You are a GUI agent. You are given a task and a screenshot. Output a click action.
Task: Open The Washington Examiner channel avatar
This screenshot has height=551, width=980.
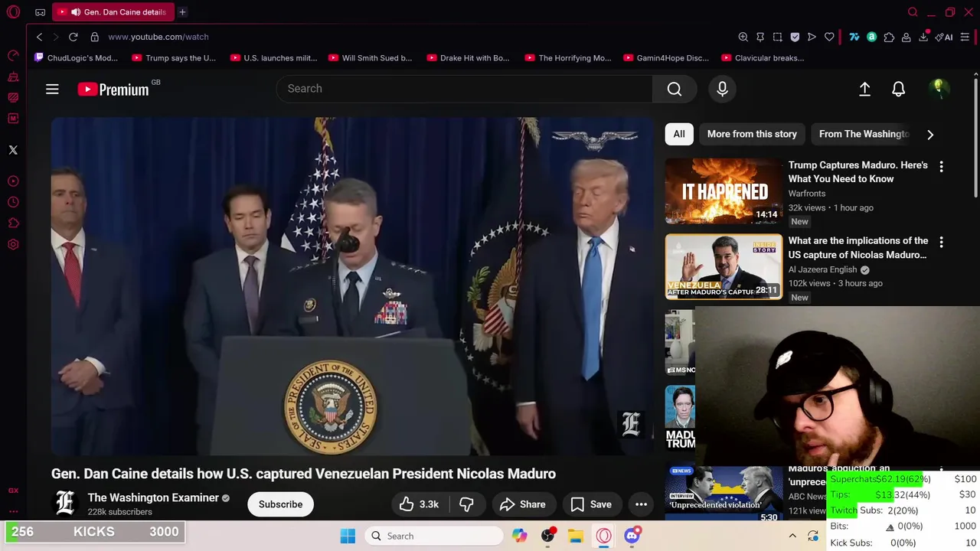tap(66, 503)
